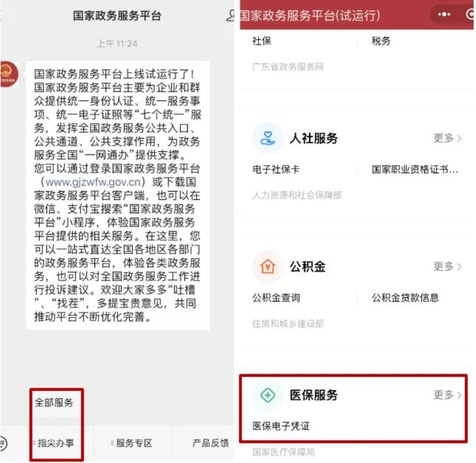Open 公积金查询 service

[x=276, y=298]
